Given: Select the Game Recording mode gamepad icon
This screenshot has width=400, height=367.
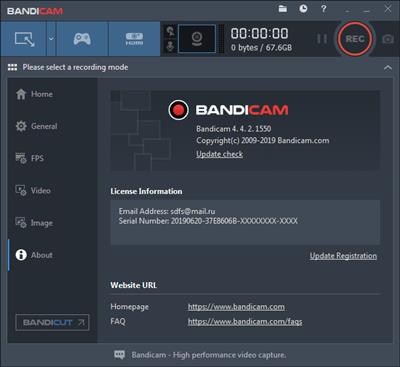Looking at the screenshot, I should (82, 39).
